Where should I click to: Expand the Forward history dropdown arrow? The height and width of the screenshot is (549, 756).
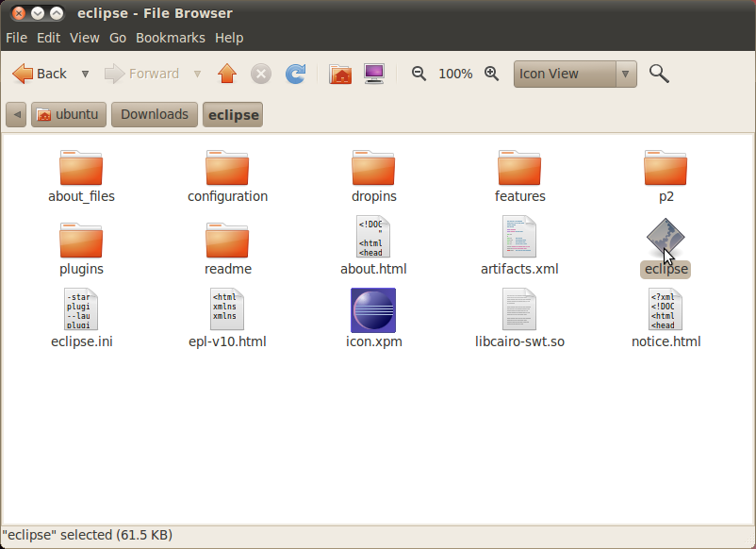197,74
